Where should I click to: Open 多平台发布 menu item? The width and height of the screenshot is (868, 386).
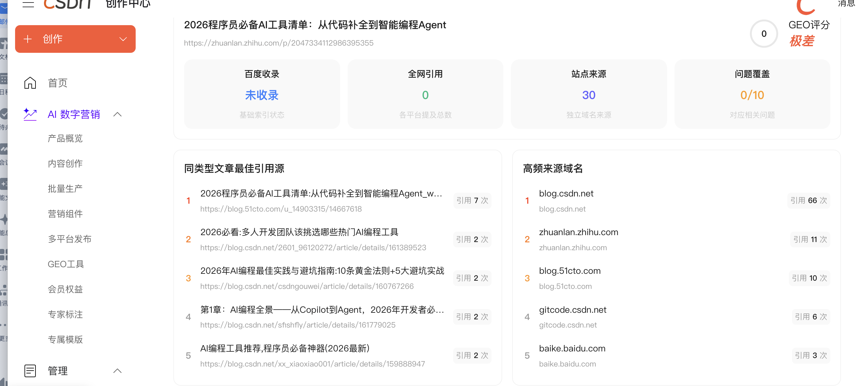(x=70, y=239)
